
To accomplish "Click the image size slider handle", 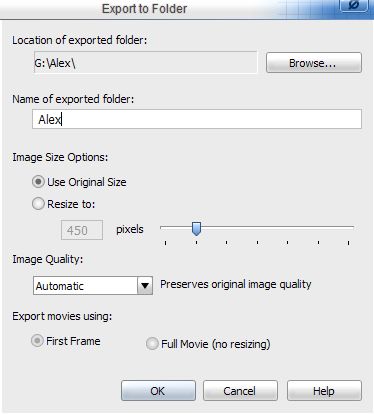I will tap(196, 229).
